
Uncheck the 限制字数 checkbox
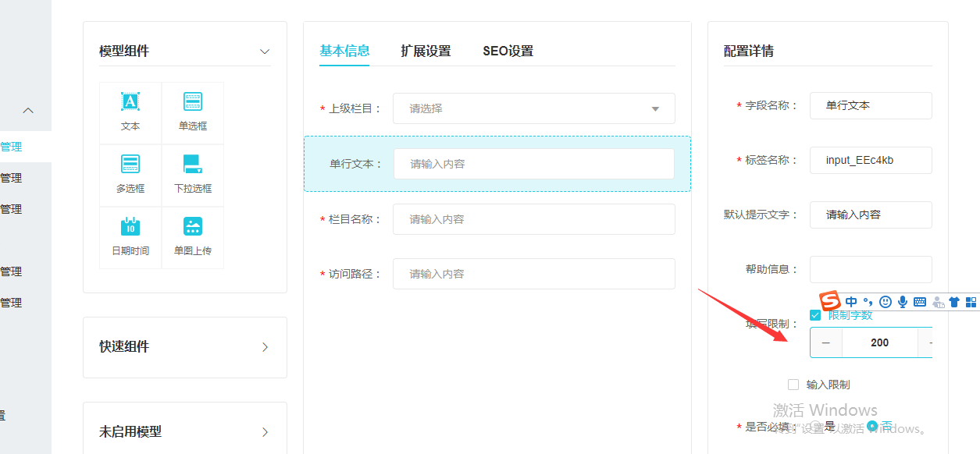tap(815, 315)
